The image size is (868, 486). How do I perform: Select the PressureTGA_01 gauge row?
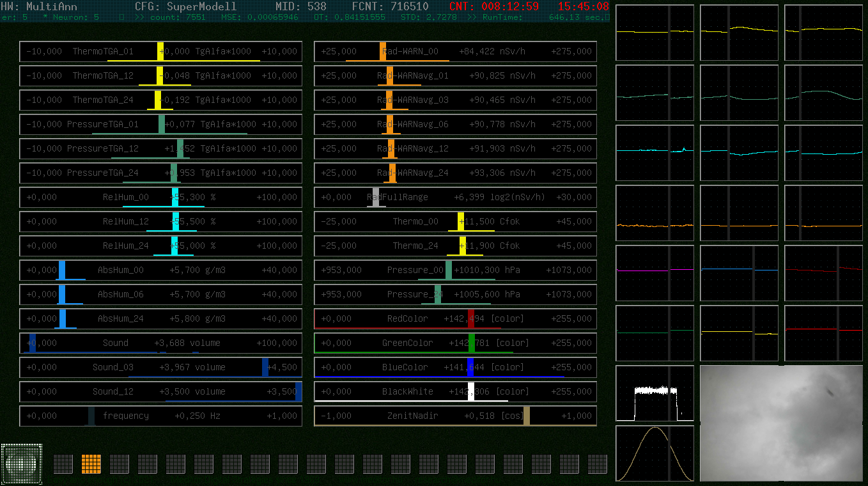pos(160,125)
